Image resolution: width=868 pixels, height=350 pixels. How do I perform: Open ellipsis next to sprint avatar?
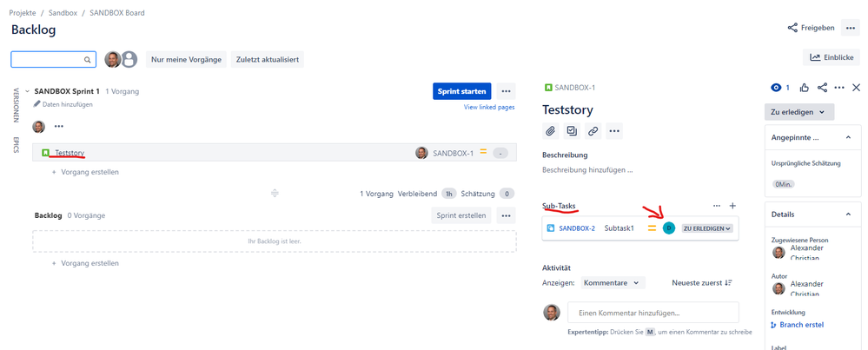(59, 127)
